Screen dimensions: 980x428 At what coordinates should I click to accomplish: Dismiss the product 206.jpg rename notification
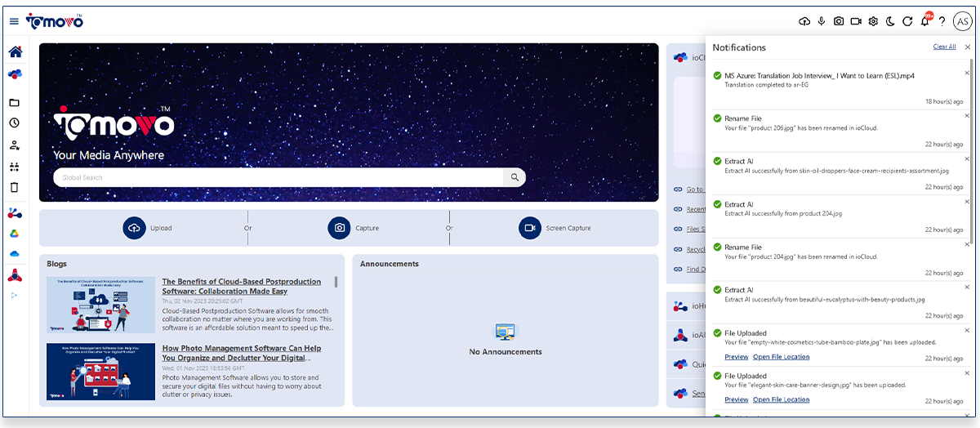(x=968, y=116)
